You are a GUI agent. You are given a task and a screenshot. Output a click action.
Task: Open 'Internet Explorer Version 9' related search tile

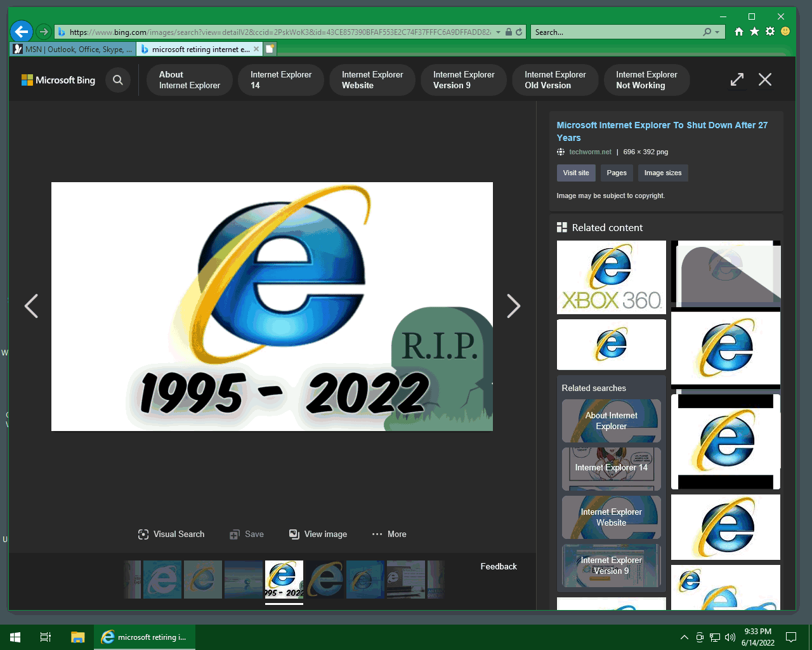612,566
